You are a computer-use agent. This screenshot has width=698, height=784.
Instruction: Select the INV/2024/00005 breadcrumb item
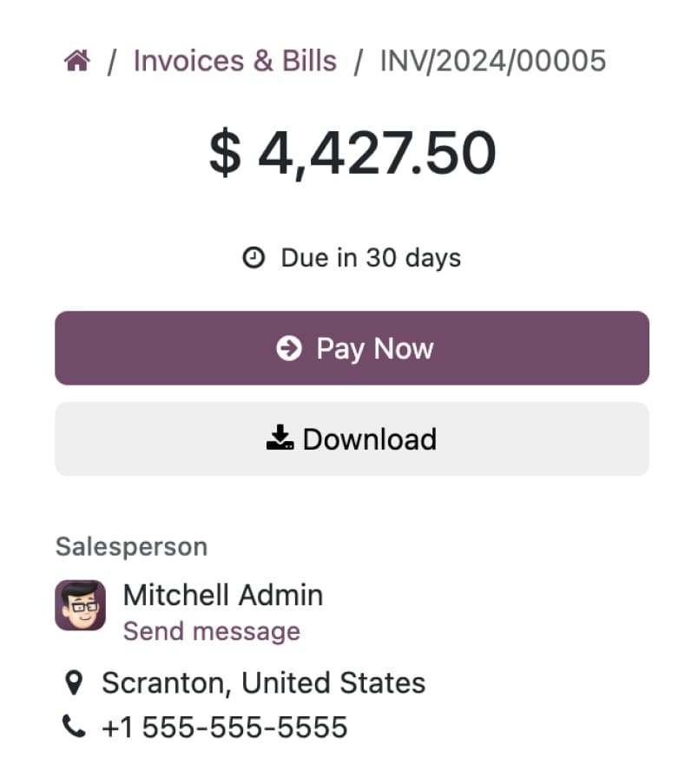[x=493, y=61]
